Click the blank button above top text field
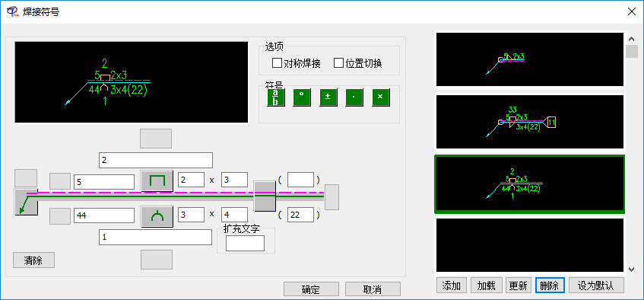The height and width of the screenshot is (300, 644). 156,139
